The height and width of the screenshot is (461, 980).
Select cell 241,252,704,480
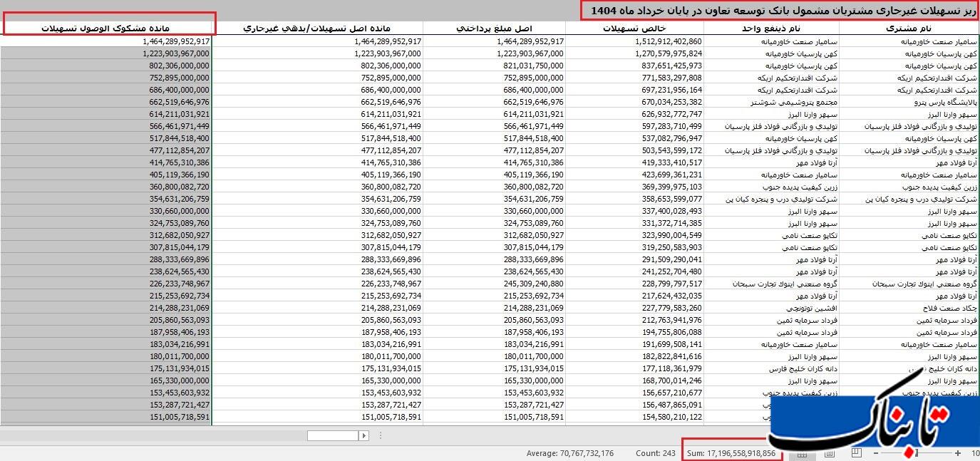(x=635, y=271)
